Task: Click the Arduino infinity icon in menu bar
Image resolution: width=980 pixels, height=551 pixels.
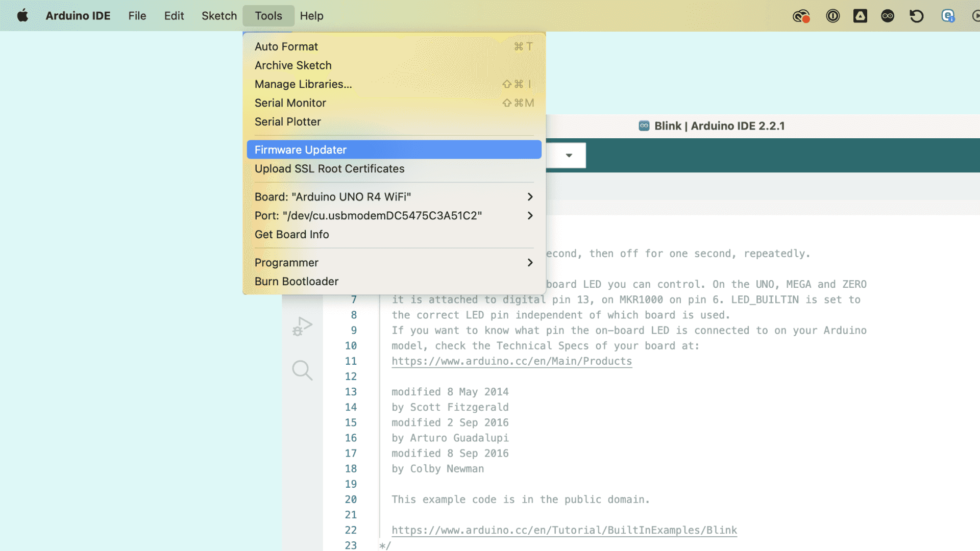Action: pyautogui.click(x=888, y=16)
